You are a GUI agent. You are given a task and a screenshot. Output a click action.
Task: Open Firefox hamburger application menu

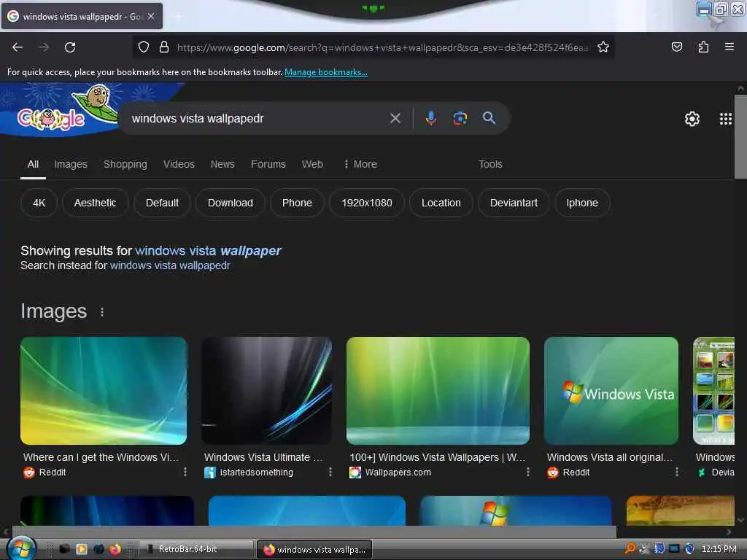729,47
